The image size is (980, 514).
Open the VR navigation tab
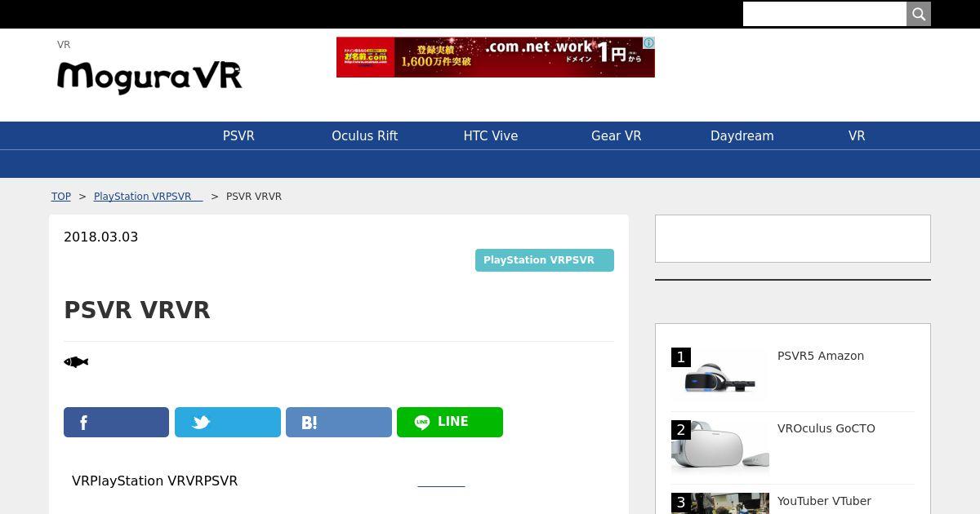[857, 136]
